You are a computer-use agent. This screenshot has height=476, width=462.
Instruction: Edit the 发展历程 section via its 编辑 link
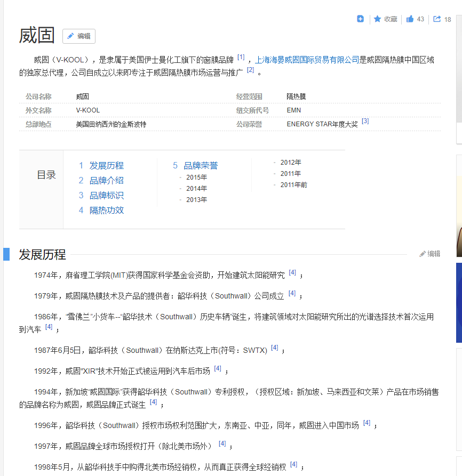[430, 254]
